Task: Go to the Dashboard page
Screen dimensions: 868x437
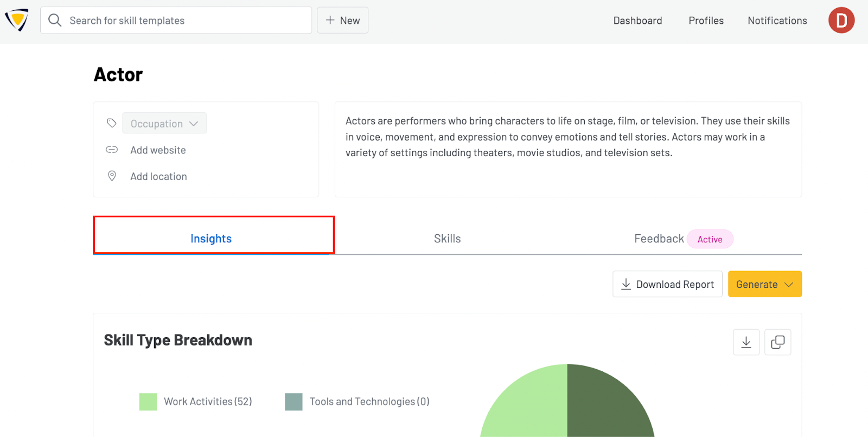Action: (x=637, y=21)
